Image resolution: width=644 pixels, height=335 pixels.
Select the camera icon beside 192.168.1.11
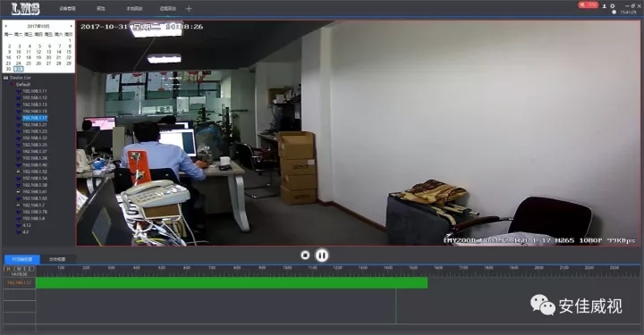19,91
